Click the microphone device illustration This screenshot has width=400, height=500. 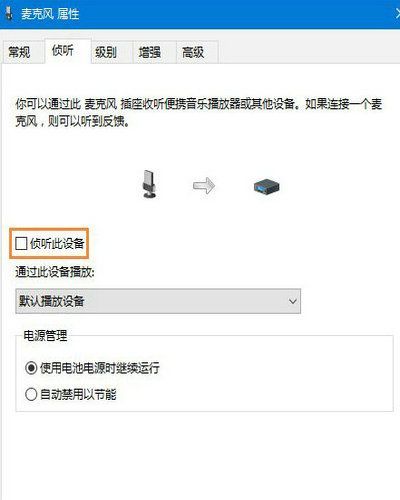[x=149, y=184]
